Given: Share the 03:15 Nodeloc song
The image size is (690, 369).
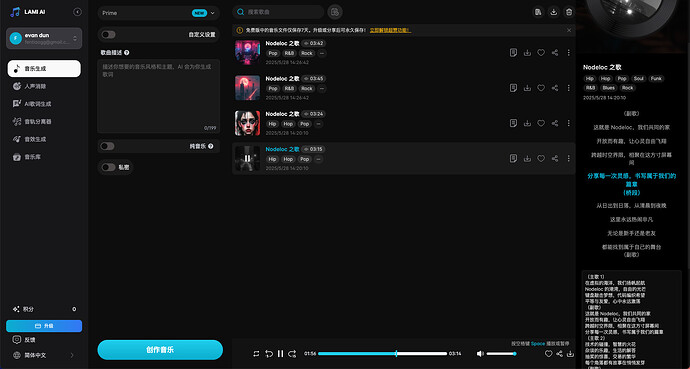Looking at the screenshot, I should (555, 158).
